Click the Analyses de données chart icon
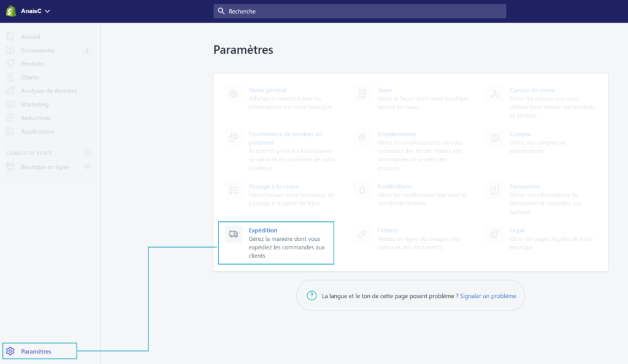Viewport: 628px width, 364px height. pyautogui.click(x=10, y=91)
